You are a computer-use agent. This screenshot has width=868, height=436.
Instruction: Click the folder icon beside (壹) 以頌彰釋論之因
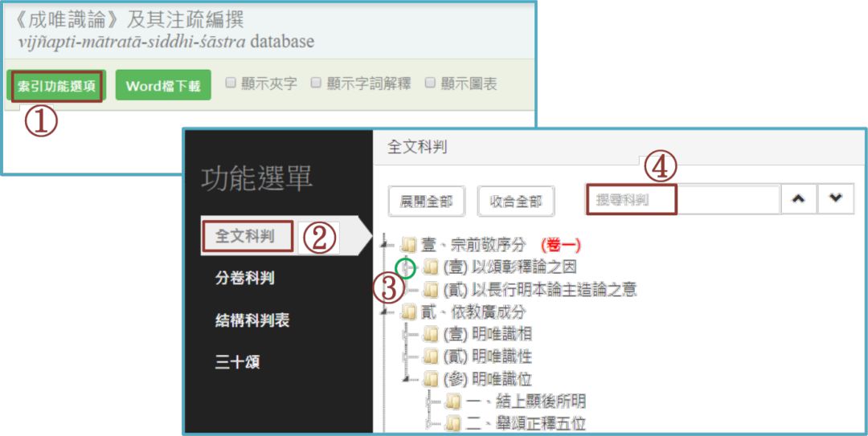pos(430,268)
